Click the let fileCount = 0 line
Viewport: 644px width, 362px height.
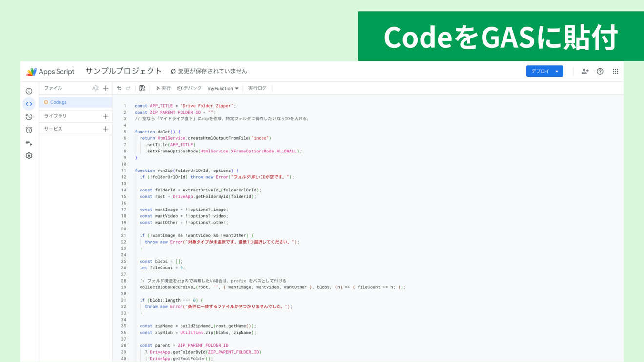[x=162, y=268]
